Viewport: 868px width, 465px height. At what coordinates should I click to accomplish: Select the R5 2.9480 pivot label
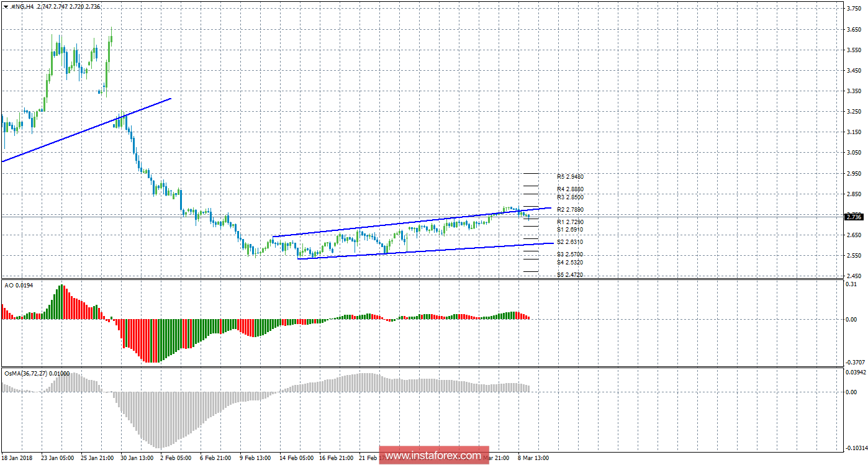569,177
